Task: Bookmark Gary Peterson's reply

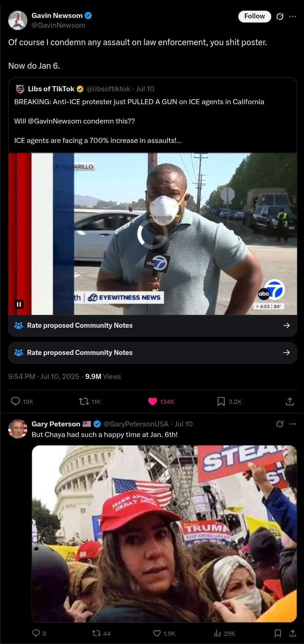Action: click(x=278, y=633)
